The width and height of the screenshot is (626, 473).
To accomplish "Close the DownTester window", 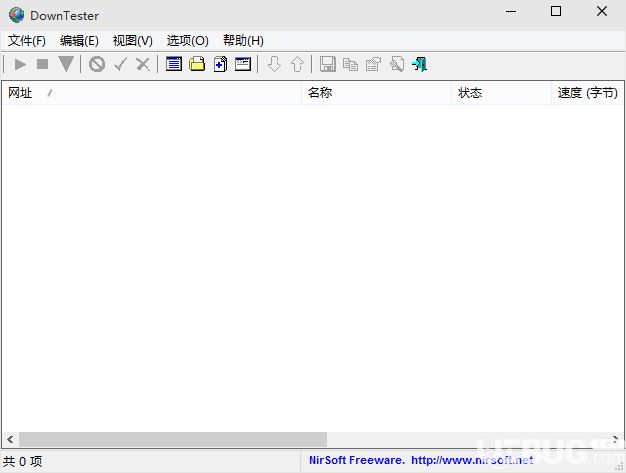I will 602,11.
